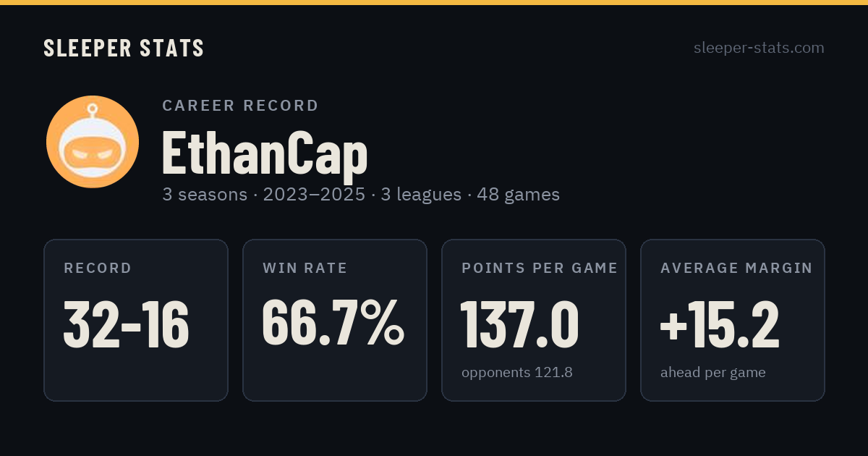Click the orange top accent bar
The image size is (868, 456).
tap(434, 2)
